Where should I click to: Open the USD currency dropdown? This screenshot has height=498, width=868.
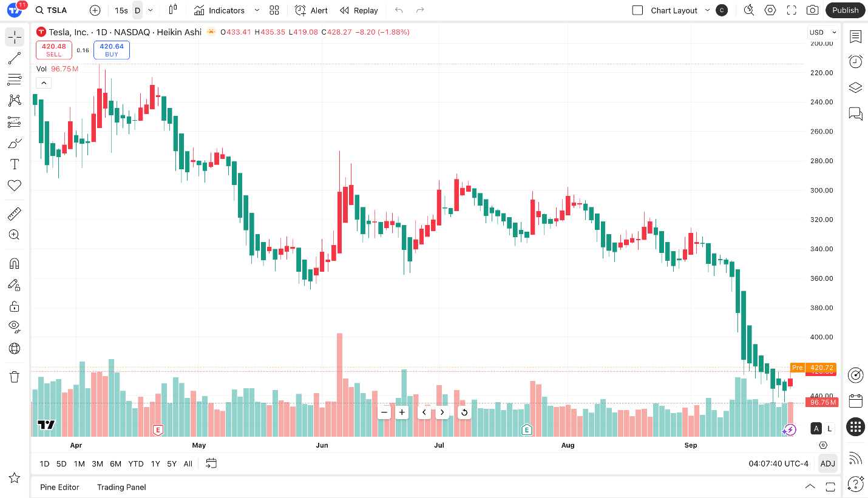[x=822, y=33]
